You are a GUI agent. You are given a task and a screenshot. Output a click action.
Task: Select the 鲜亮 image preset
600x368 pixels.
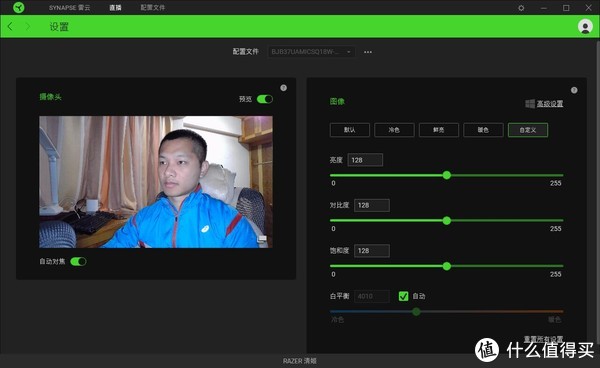(x=439, y=130)
